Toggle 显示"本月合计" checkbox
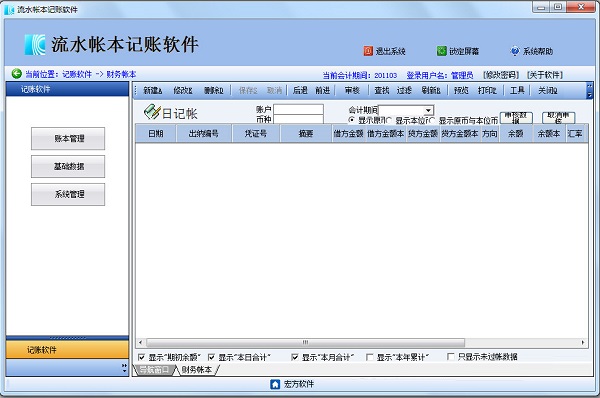Viewport: 600px width, 398px height. pyautogui.click(x=295, y=357)
